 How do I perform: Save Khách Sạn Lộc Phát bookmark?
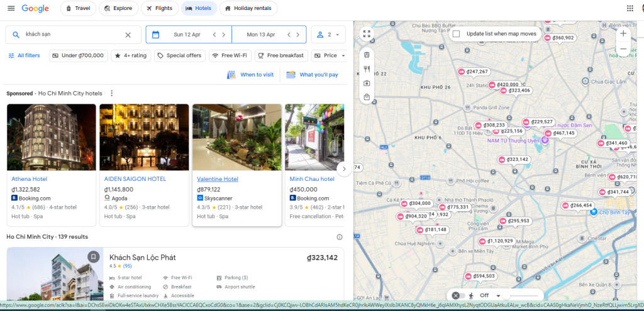[94, 257]
